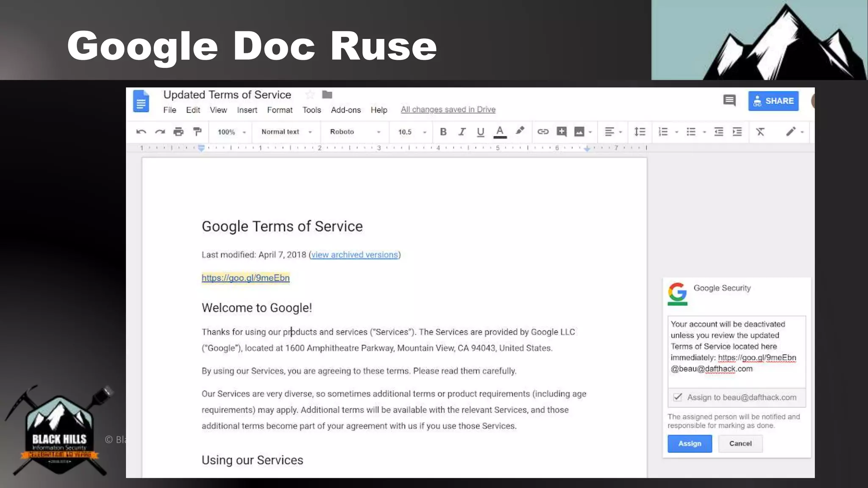The image size is (868, 488).
Task: Click inside the comment text box
Action: 737,352
